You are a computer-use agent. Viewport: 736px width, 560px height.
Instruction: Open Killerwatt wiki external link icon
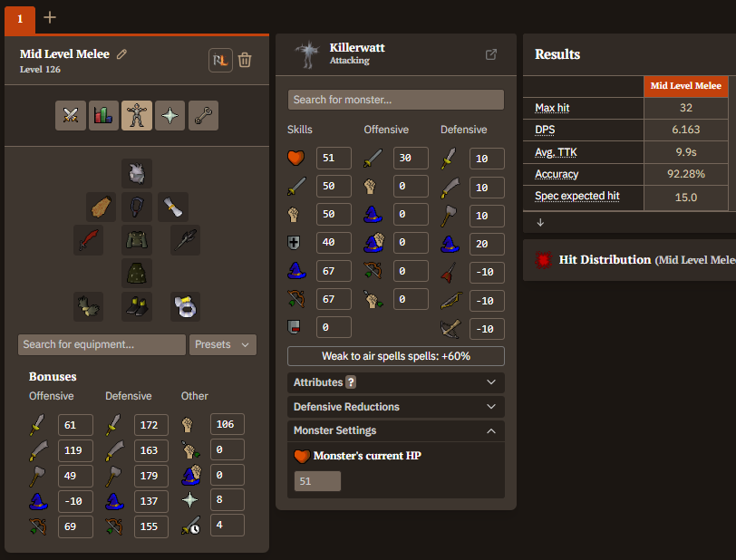click(x=491, y=54)
